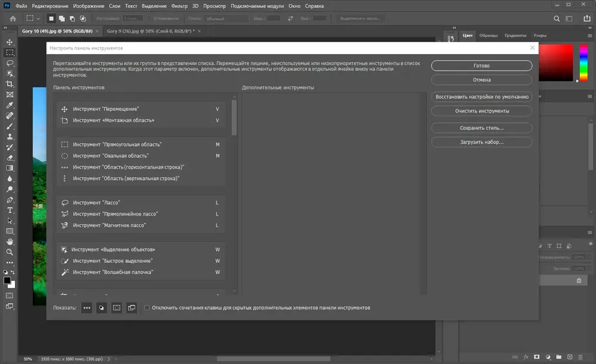Screen dimensions: 596x364
Task: Click the Eyedropper tool icon
Action: tap(10, 105)
